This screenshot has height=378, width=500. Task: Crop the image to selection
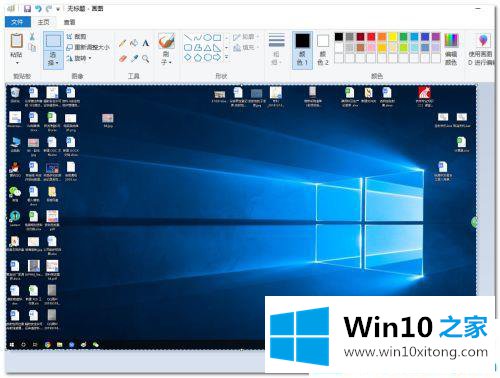[76, 36]
